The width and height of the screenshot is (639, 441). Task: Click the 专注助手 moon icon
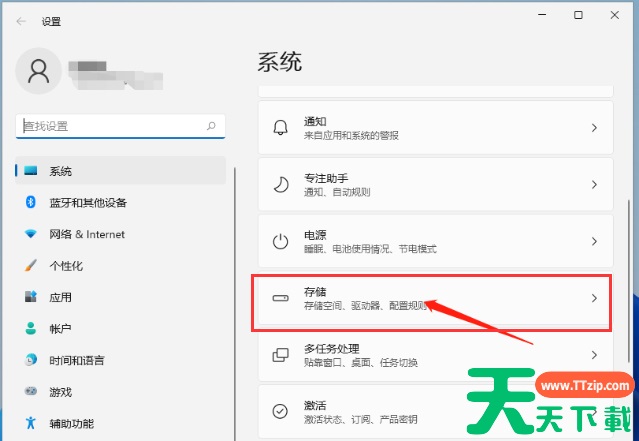(x=281, y=185)
